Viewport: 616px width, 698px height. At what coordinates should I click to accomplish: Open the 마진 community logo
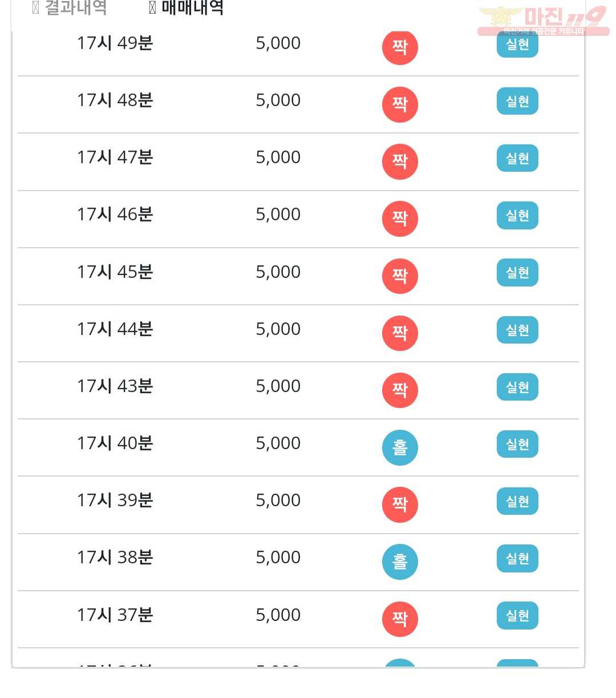543,21
